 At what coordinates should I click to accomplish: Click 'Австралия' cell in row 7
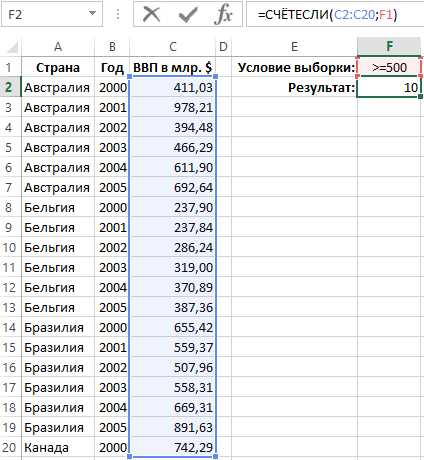point(58,187)
